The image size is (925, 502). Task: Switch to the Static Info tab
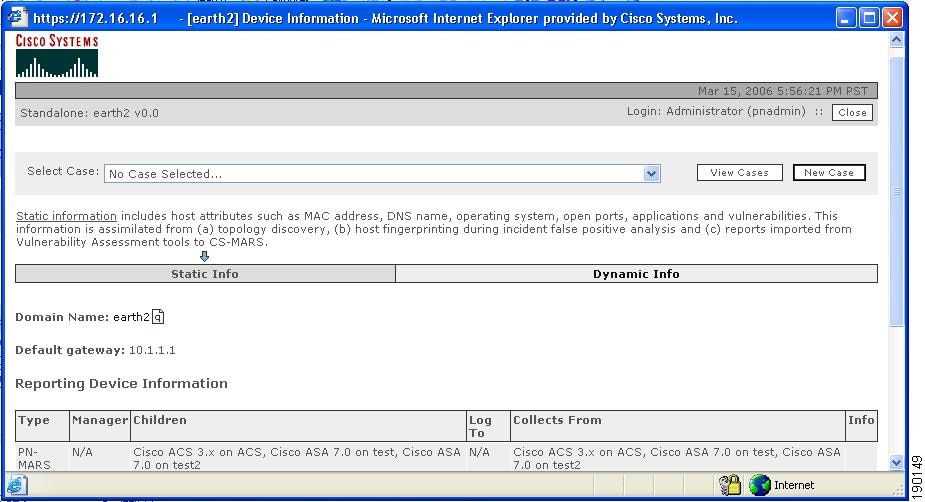205,273
